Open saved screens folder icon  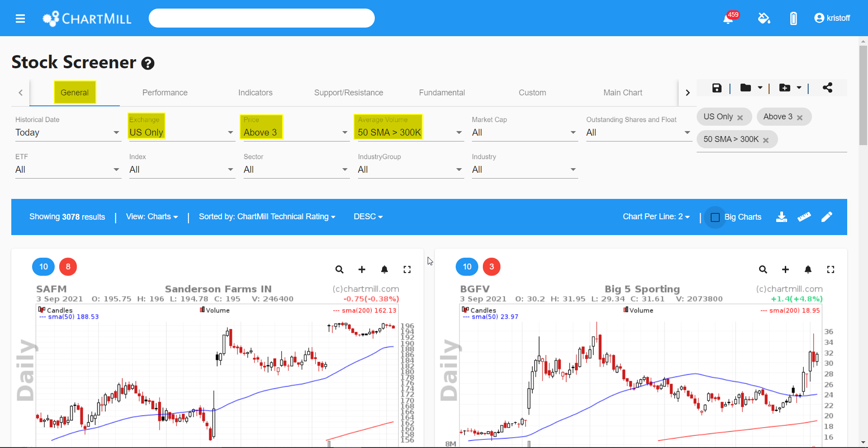click(745, 88)
